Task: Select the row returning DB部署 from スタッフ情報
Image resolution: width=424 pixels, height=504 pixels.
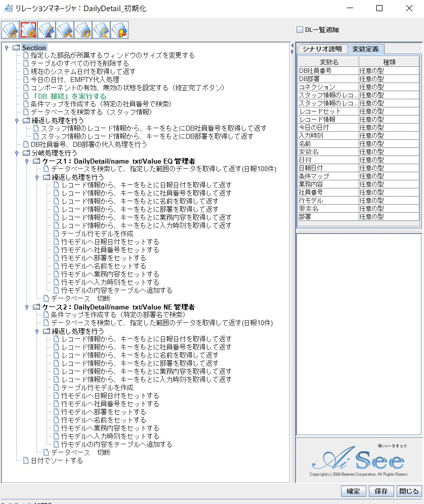Action: pyautogui.click(x=147, y=136)
